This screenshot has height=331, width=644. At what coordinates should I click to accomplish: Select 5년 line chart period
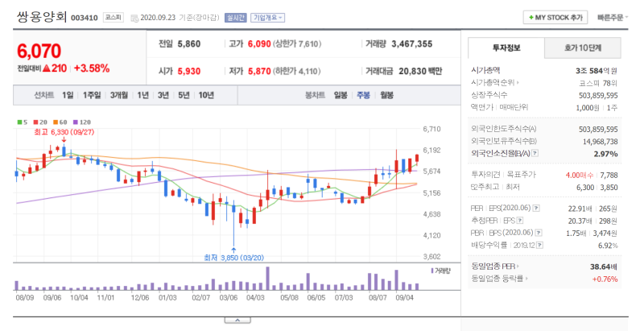click(184, 95)
